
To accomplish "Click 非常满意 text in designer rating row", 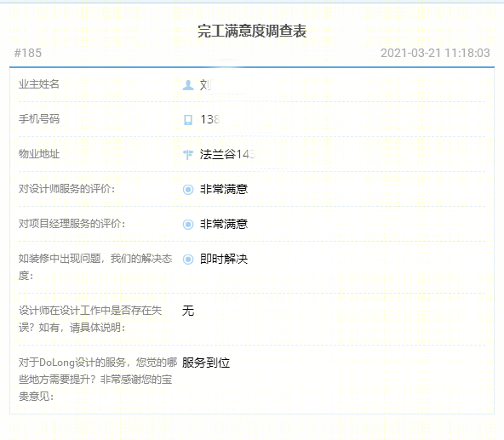I will point(224,189).
